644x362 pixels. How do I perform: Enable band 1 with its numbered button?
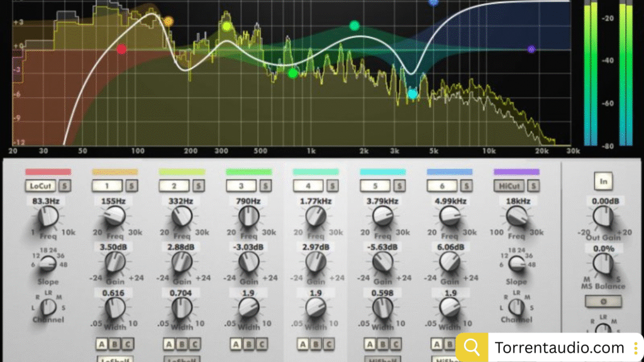tap(106, 186)
